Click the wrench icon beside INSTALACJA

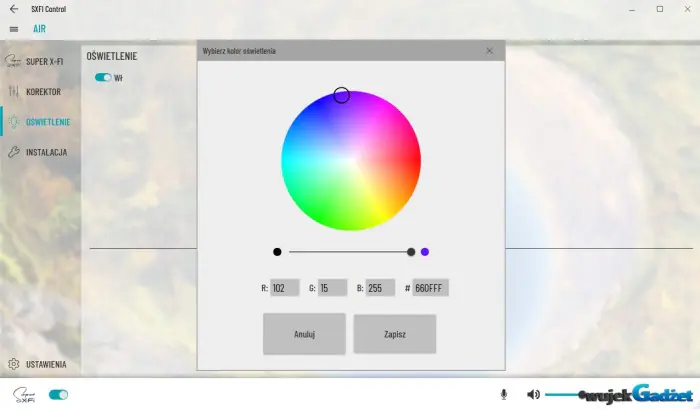pos(14,152)
